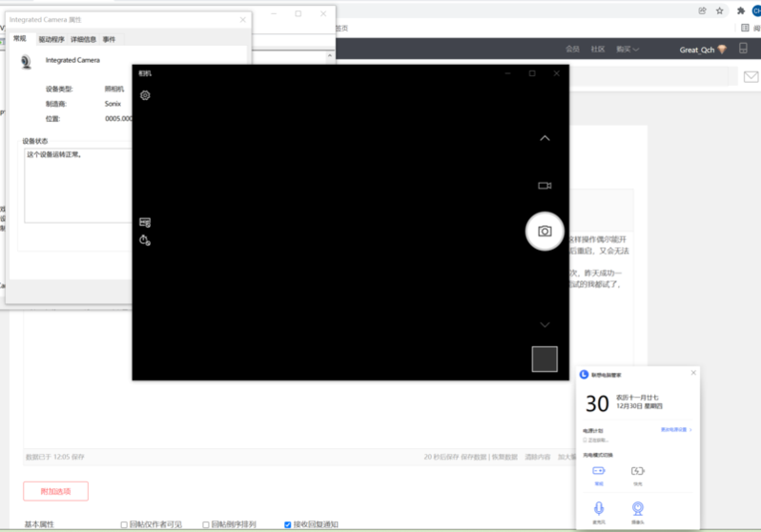Viewport: 761px width, 532px height.
Task: Click the 附加选项 button
Action: (x=55, y=491)
